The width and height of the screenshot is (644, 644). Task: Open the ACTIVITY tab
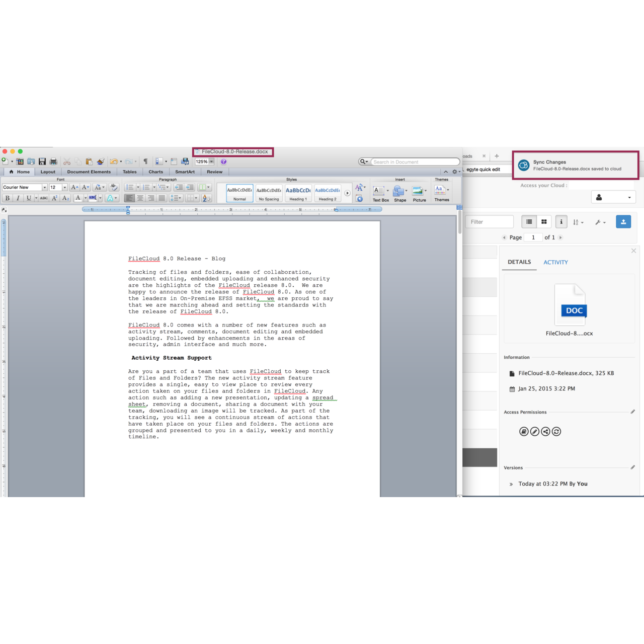tap(555, 262)
